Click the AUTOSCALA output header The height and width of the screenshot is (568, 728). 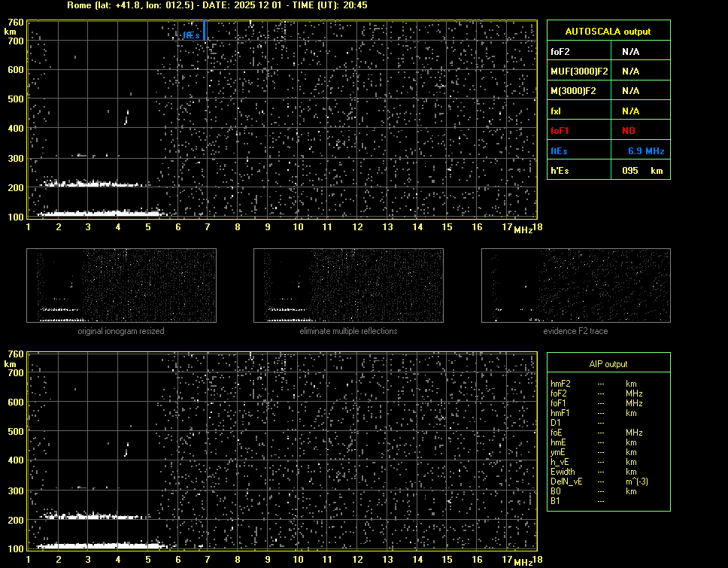click(x=607, y=32)
